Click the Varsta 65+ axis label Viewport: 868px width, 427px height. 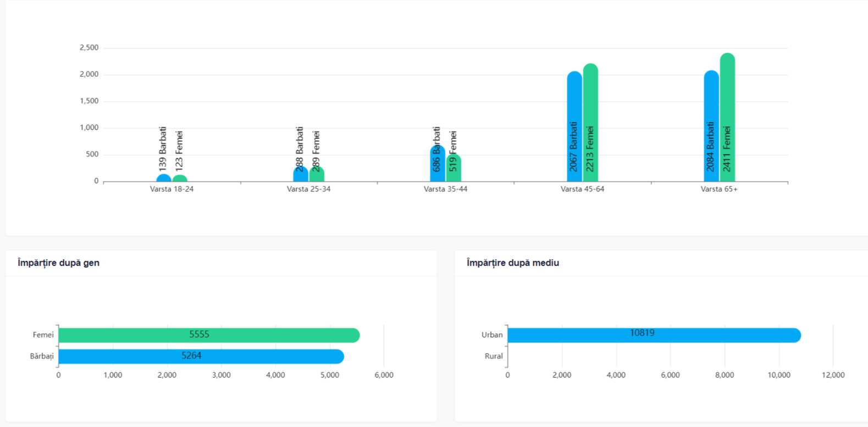coord(719,189)
